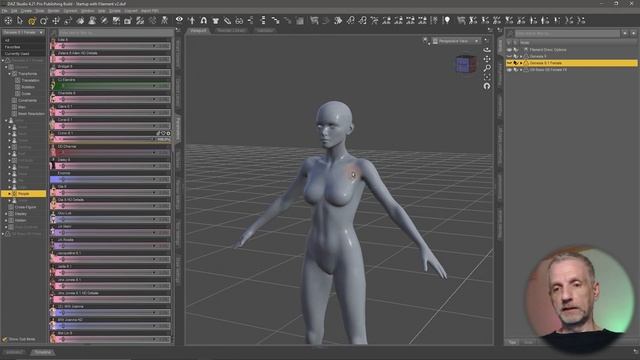Click the binoculars toolbar icon

(x=239, y=20)
